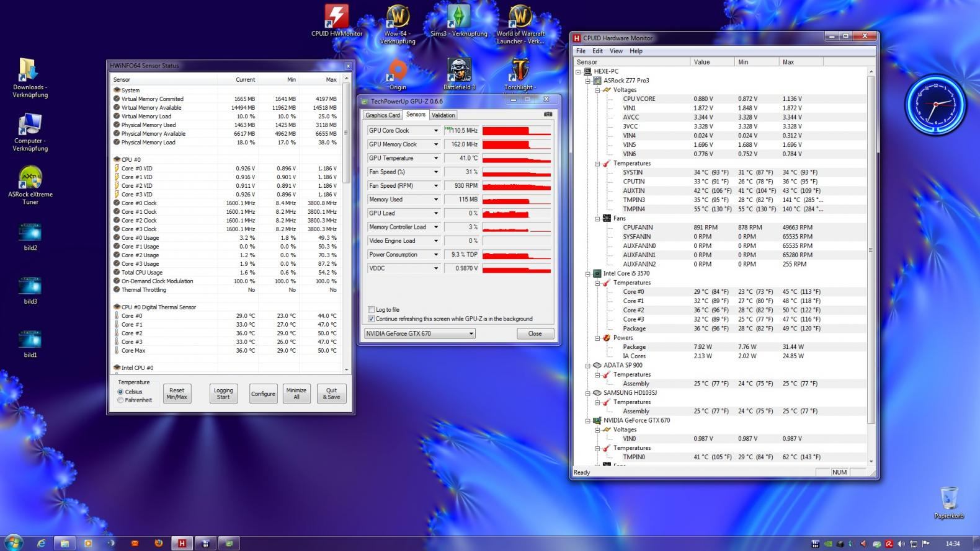
Task: Collapse the ADATA SP 900 node
Action: coord(587,365)
